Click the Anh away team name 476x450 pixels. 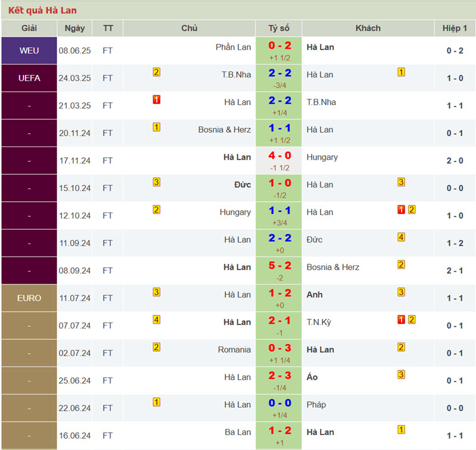[x=315, y=295]
